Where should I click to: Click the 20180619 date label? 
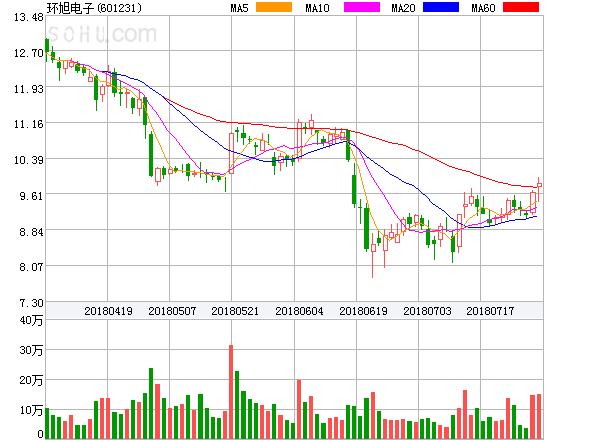[x=364, y=311]
